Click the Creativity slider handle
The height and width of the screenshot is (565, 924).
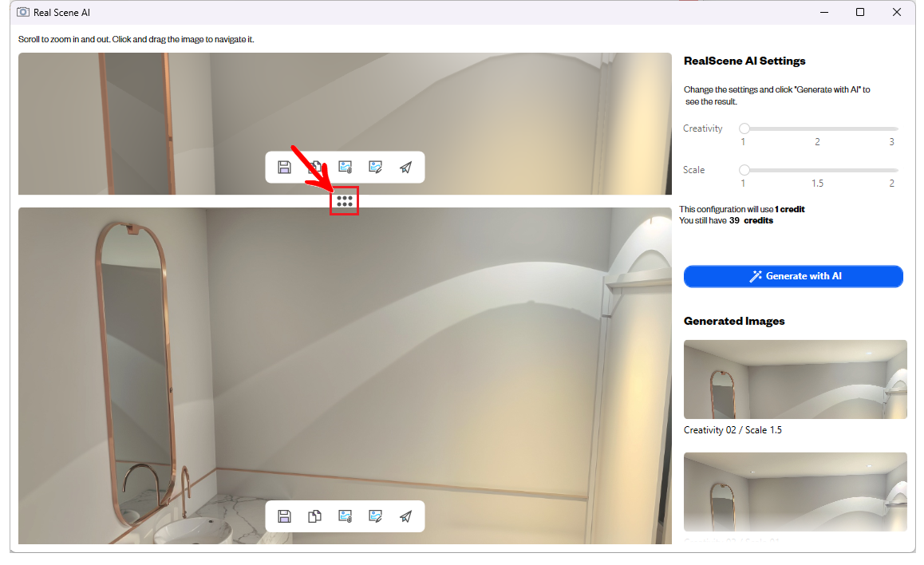(x=744, y=128)
